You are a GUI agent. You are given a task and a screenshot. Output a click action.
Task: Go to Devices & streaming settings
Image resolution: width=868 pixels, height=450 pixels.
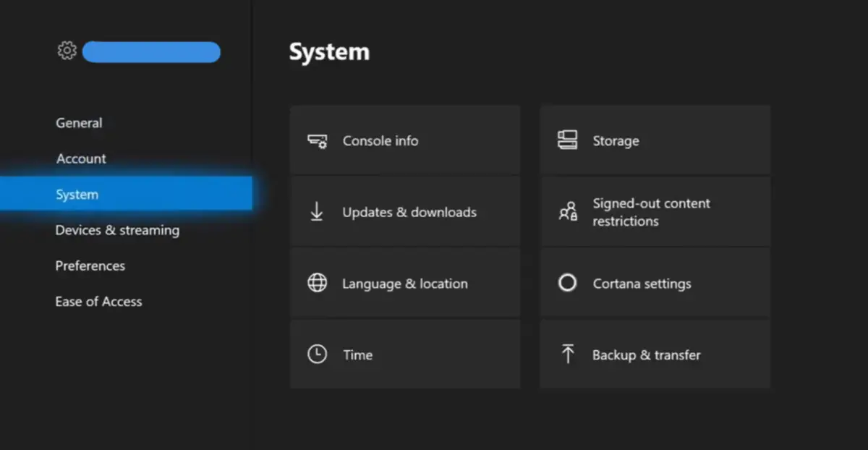click(x=117, y=230)
